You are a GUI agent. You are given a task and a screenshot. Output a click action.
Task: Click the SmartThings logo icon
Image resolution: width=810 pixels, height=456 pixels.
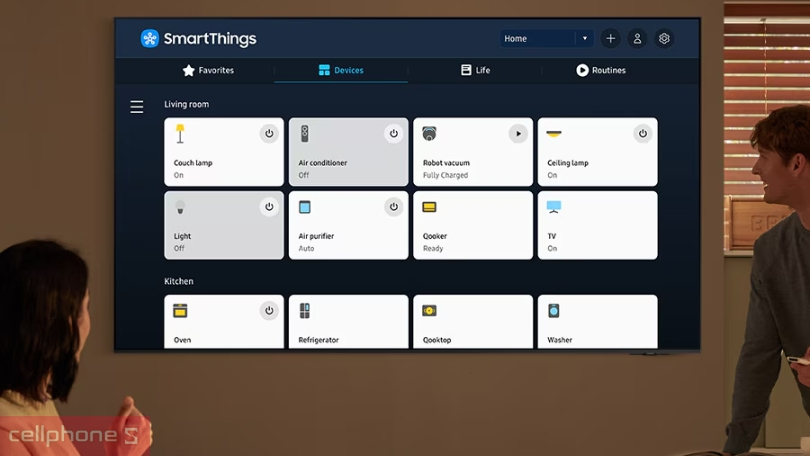150,39
